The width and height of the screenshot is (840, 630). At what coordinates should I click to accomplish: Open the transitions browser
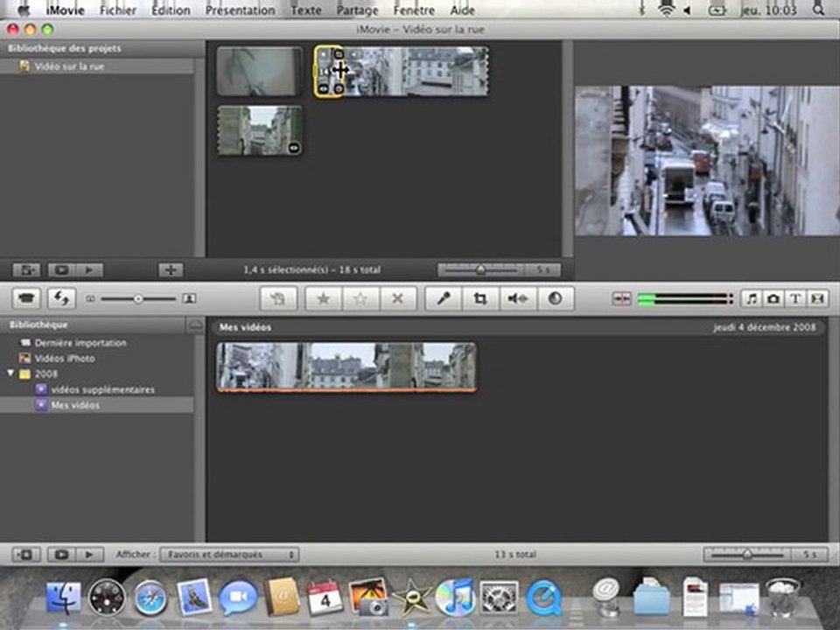(817, 298)
